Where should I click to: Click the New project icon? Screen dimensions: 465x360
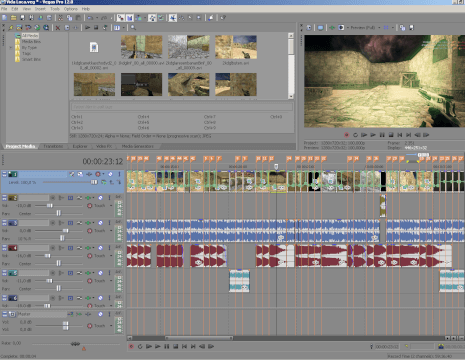coord(4,18)
